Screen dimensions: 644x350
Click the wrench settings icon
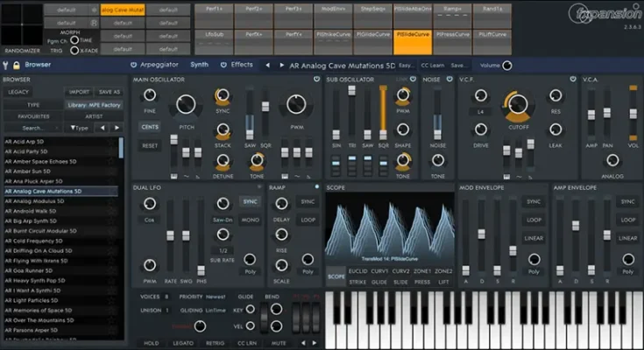(x=7, y=64)
